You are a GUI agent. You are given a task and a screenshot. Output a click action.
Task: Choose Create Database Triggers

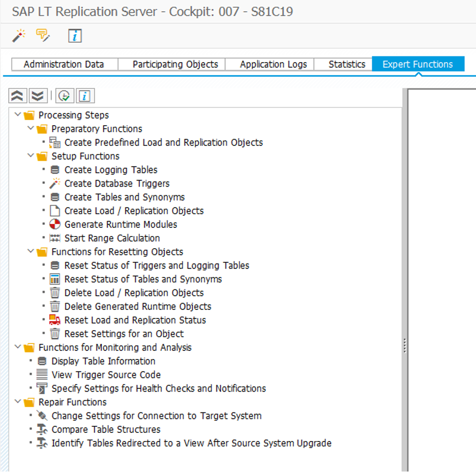(x=117, y=183)
